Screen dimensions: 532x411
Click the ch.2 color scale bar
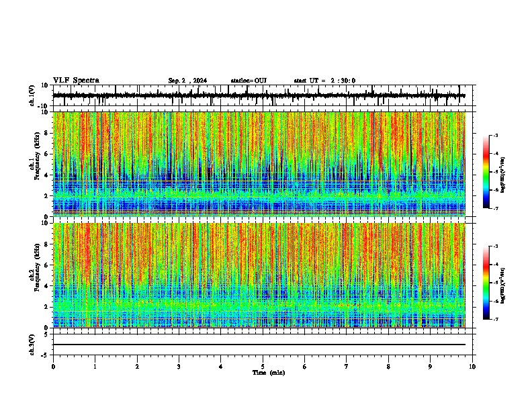pos(486,283)
